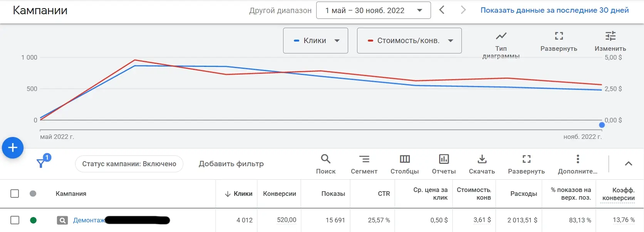Image resolution: width=644 pixels, height=232 pixels.
Task: Check the Демонтаж campaign row checkbox
Action: [15, 220]
